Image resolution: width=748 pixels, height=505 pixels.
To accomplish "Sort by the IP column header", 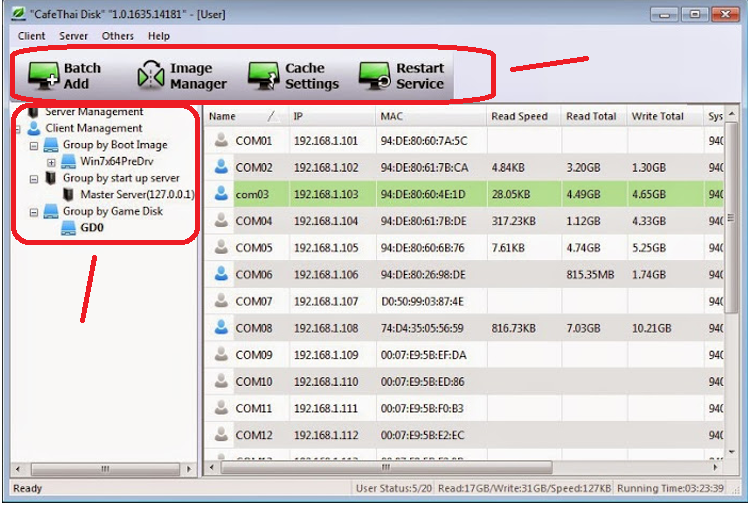I will coord(332,116).
